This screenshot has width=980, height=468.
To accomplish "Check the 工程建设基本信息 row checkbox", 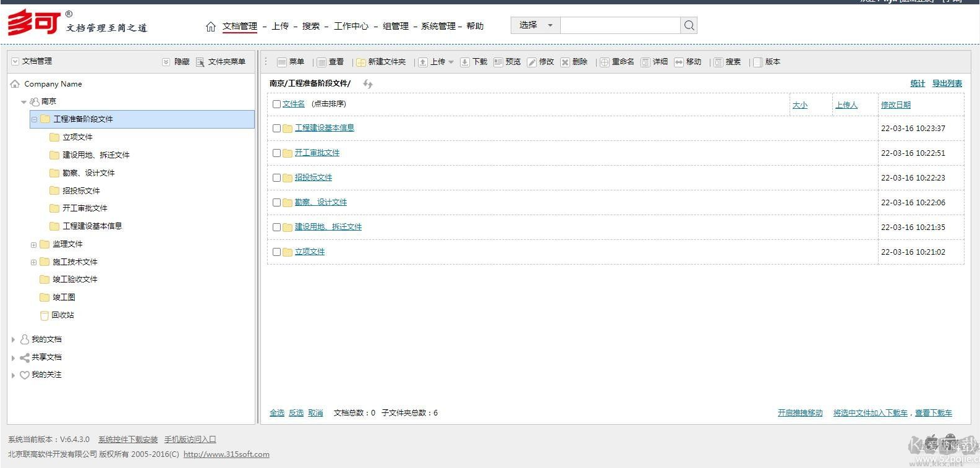I will [276, 128].
